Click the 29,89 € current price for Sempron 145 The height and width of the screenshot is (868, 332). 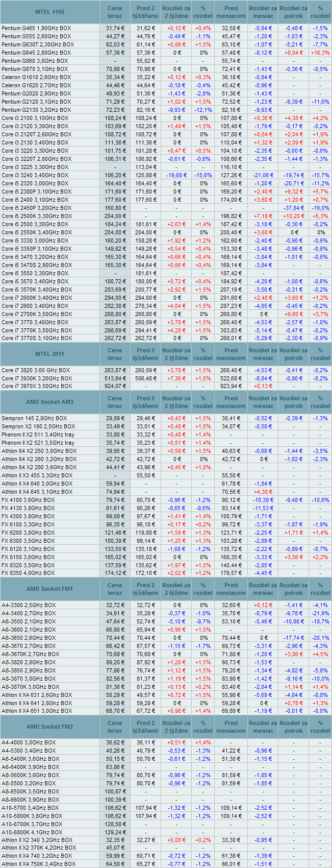tap(115, 418)
